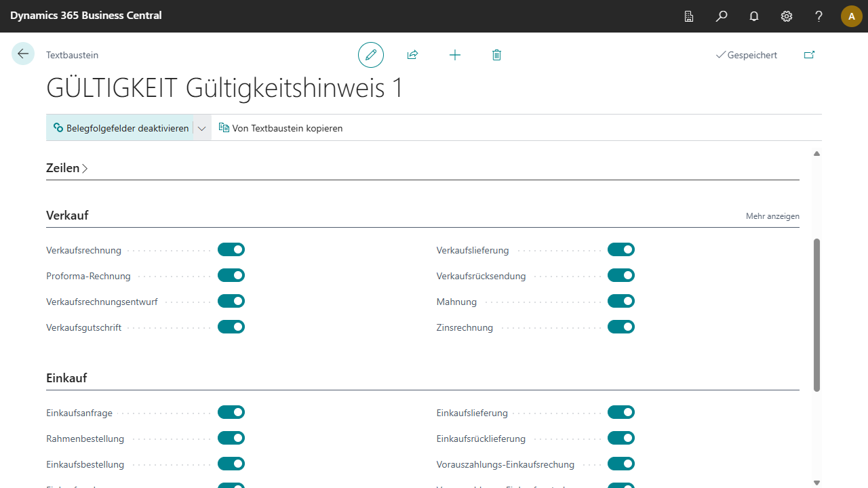Open dropdown next to Belegfolgefelder deaktivieren
868x488 pixels.
coord(201,128)
